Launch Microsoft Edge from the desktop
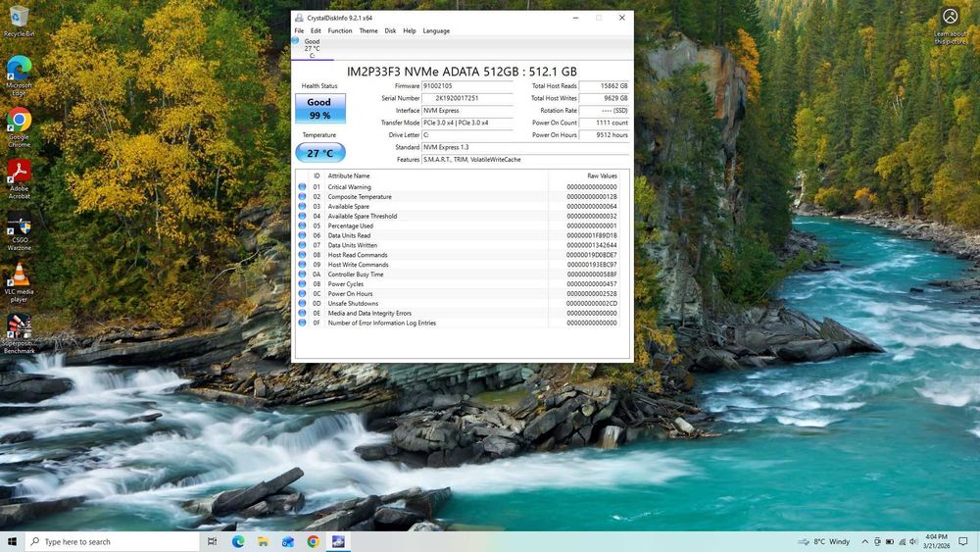This screenshot has width=980, height=552. click(19, 76)
